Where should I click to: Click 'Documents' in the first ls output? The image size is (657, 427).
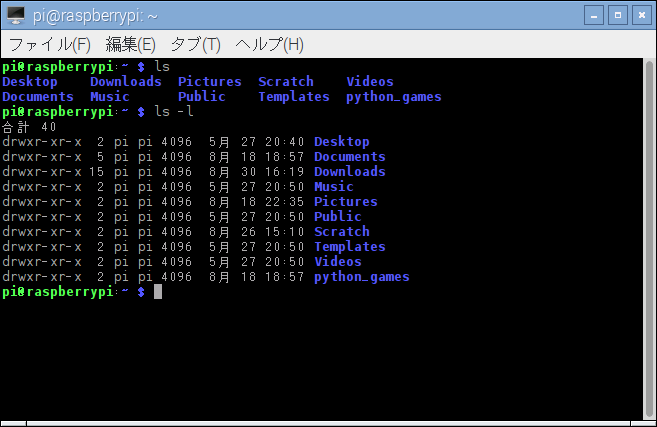(x=38, y=97)
